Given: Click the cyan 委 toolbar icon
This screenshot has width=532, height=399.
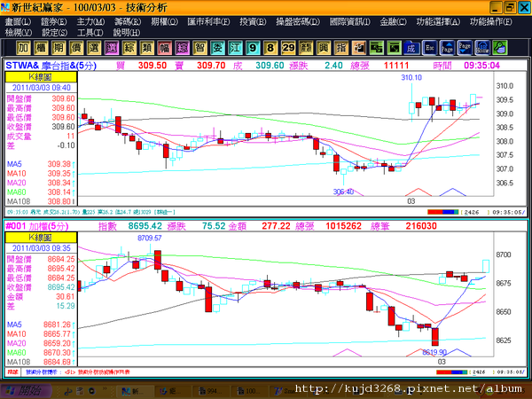Looking at the screenshot, I should coord(217,48).
